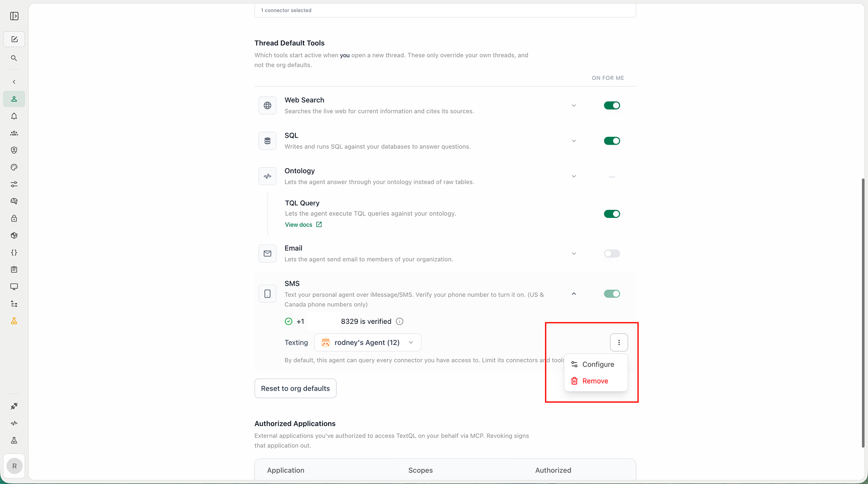Viewport: 868px width, 484px height.
Task: Click the Scopes column header
Action: coord(420,470)
